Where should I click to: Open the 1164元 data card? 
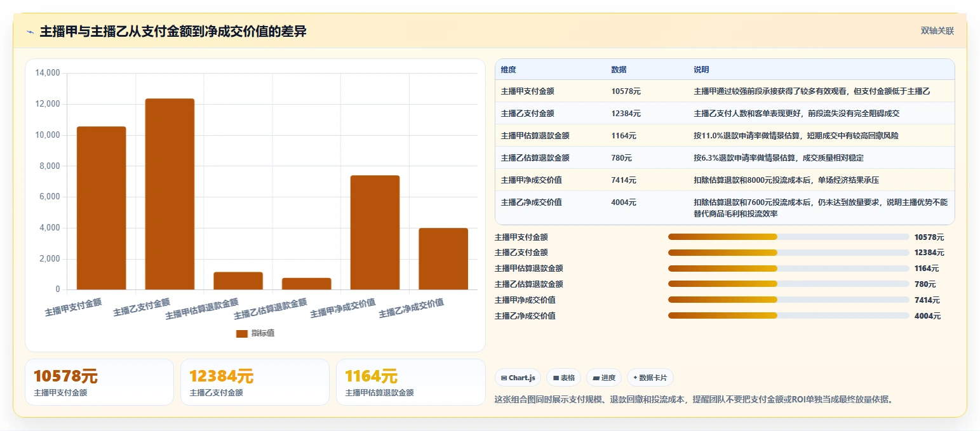pos(410,382)
